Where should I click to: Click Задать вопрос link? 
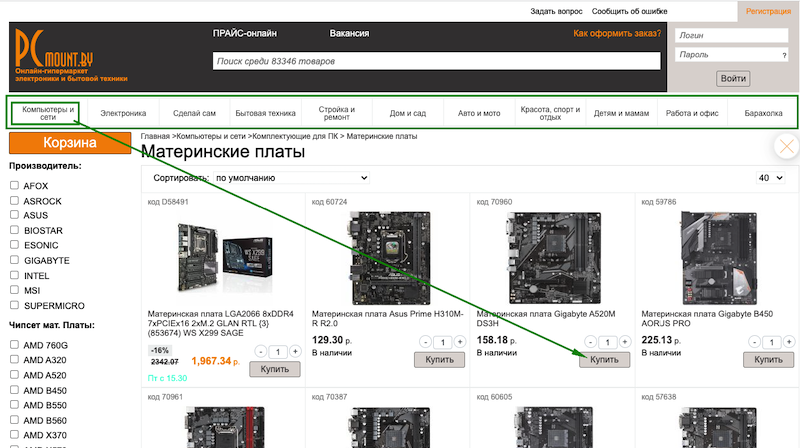click(x=556, y=11)
